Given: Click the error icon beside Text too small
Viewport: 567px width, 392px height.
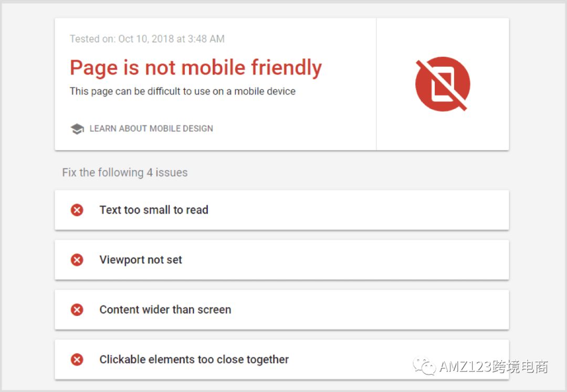Looking at the screenshot, I should click(77, 210).
